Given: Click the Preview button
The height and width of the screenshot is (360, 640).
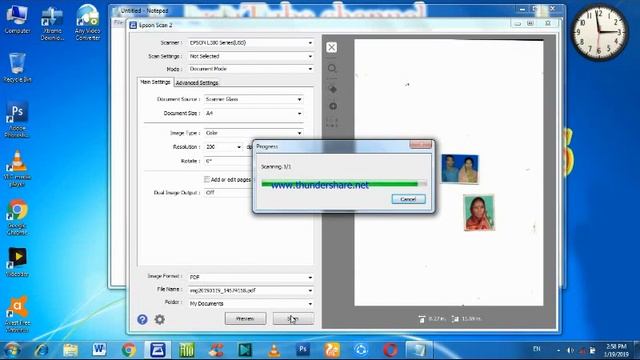Looking at the screenshot, I should click(x=245, y=318).
